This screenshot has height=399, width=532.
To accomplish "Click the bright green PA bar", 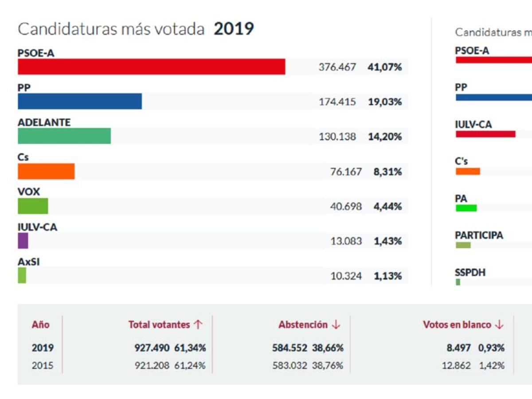I will coord(466,208).
